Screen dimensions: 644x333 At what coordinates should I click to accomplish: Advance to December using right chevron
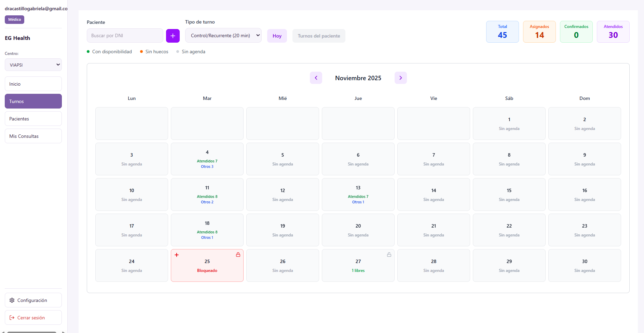tap(400, 78)
